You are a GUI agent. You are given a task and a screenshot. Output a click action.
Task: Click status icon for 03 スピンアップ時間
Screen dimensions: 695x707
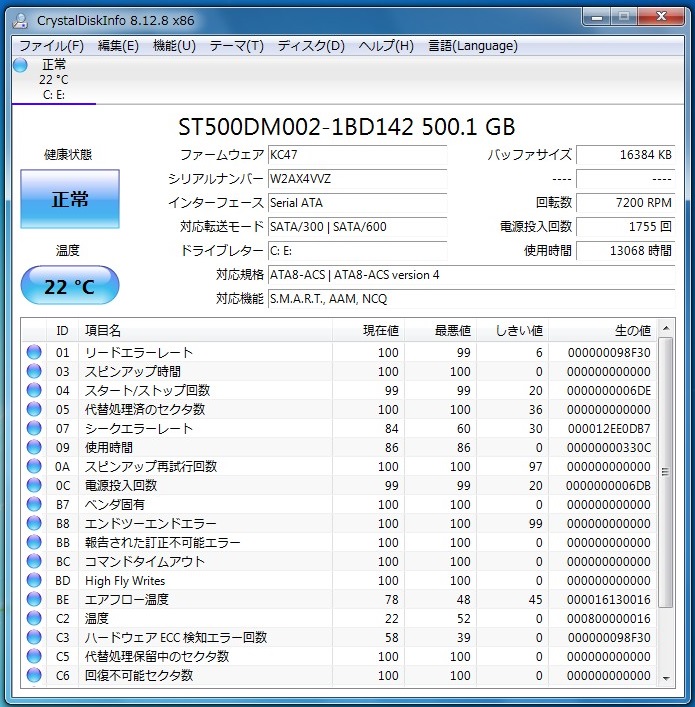click(34, 371)
